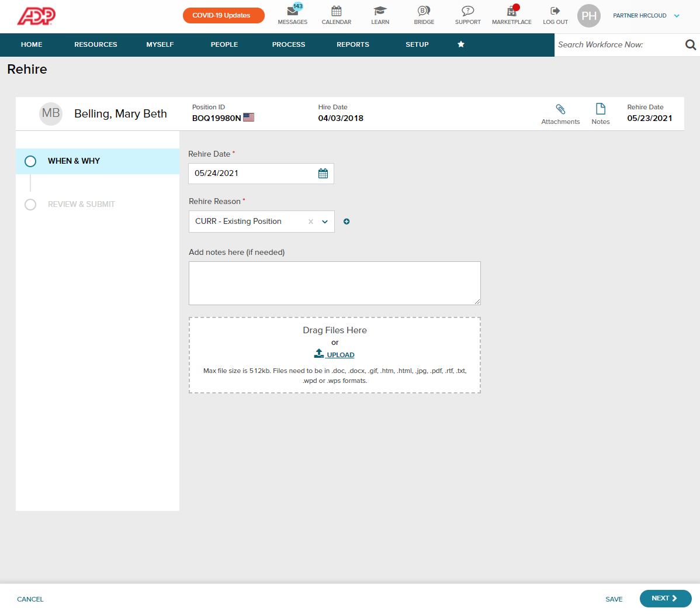Click the green plus to add a rehire reason

pyautogui.click(x=346, y=222)
